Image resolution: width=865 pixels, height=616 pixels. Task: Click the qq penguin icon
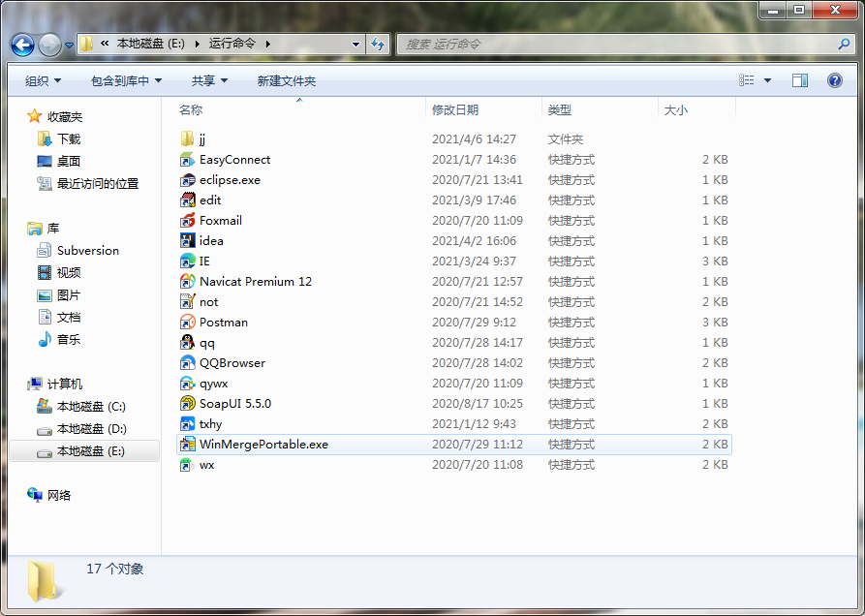[x=188, y=343]
